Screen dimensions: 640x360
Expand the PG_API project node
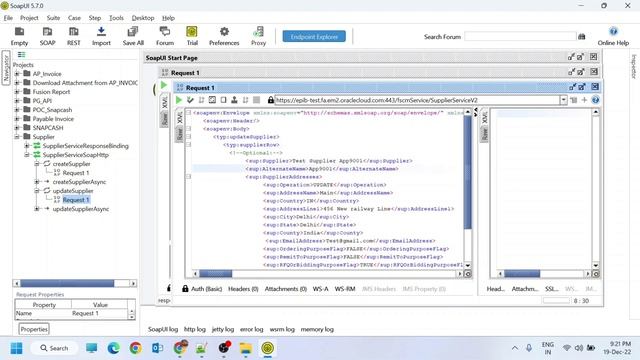tap(17, 101)
